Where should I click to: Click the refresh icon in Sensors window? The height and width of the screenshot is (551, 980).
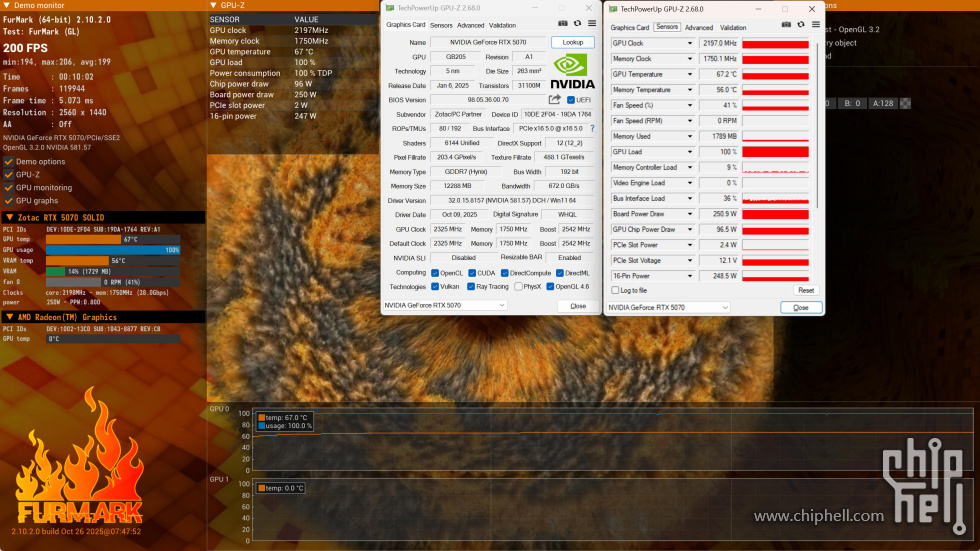pos(801,25)
